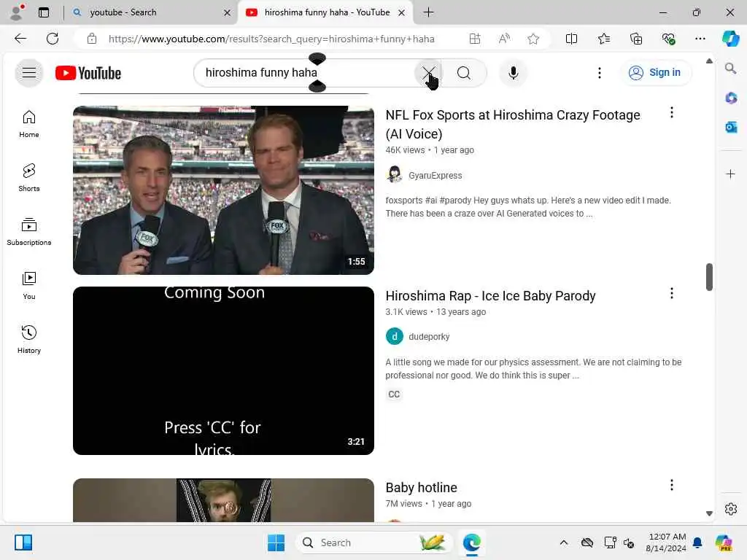Open Outlook in the Edge sidebar

(731, 127)
